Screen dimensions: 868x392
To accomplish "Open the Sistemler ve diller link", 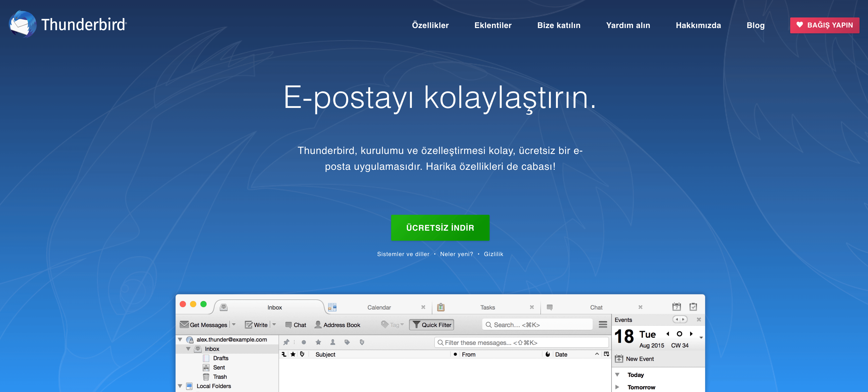I will (x=403, y=254).
